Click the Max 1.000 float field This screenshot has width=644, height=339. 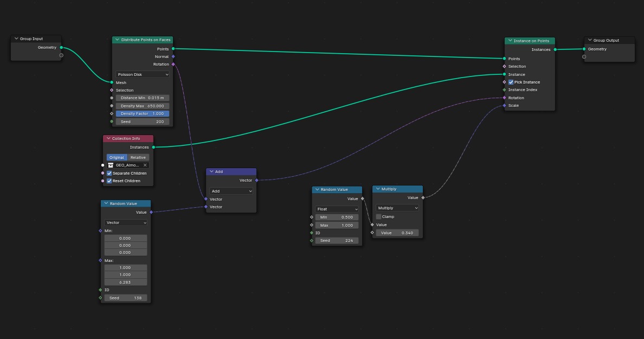click(x=337, y=225)
